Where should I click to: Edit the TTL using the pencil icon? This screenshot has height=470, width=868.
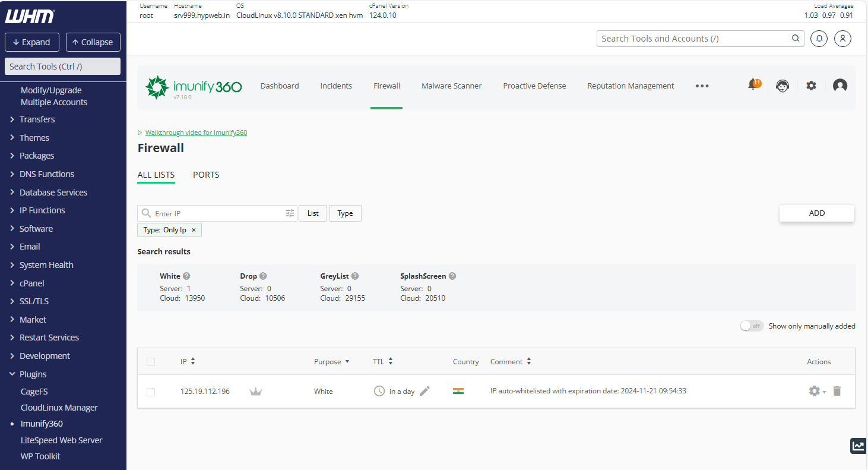click(425, 391)
